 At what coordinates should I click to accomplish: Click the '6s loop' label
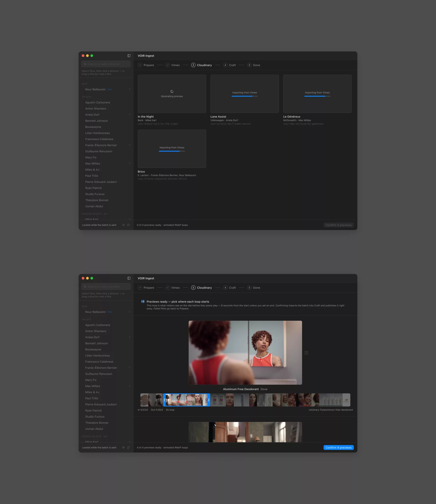point(170,410)
